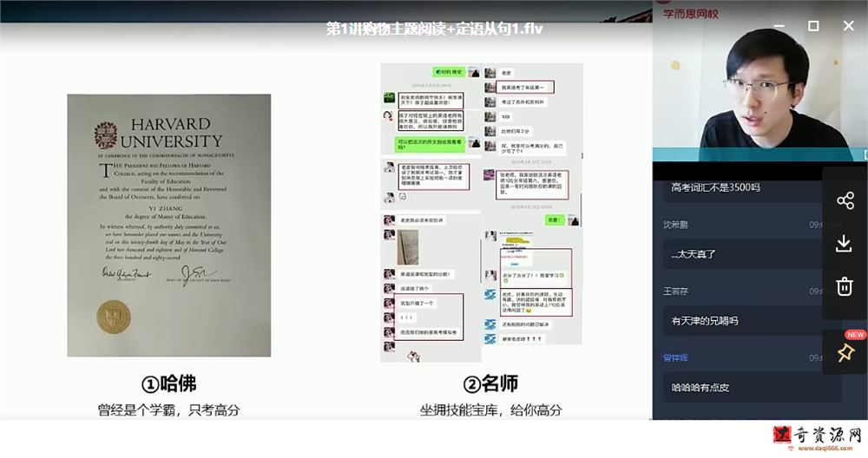Click the heading ①哈佛
The height and width of the screenshot is (458, 868).
[169, 383]
